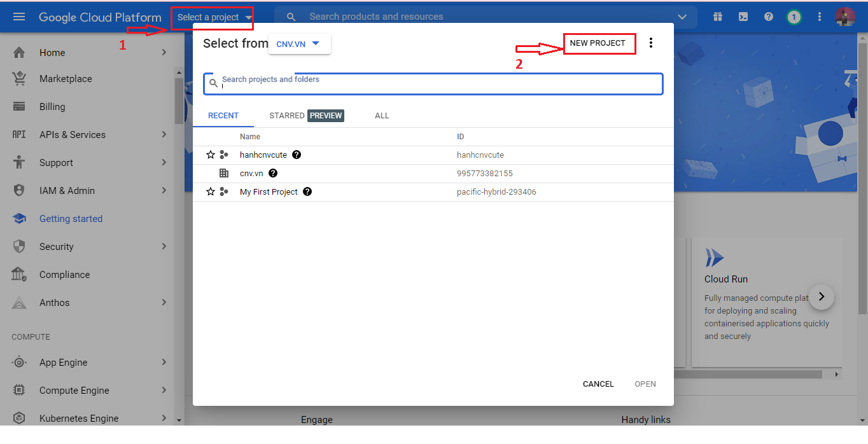Image resolution: width=868 pixels, height=444 pixels.
Task: Click the IAM & Admin shield icon
Action: (19, 191)
